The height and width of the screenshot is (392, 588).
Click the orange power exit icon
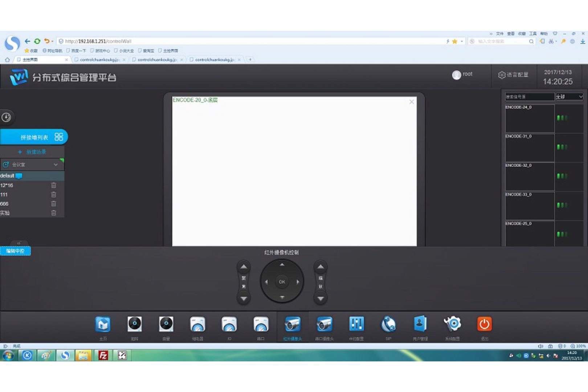click(484, 324)
